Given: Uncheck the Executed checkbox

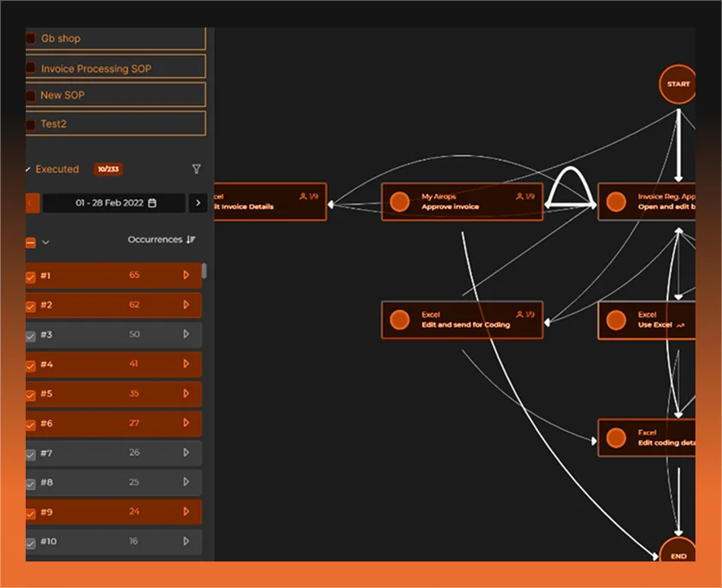Looking at the screenshot, I should click(x=27, y=169).
